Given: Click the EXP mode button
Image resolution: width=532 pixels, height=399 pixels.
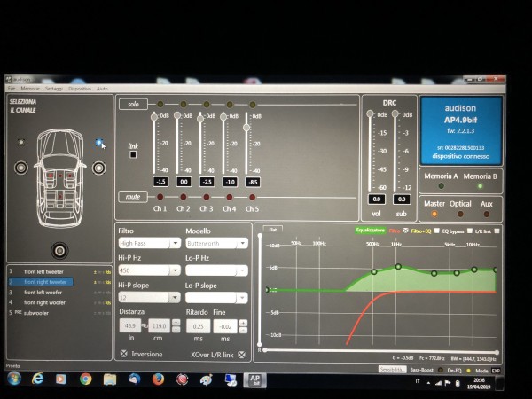Looking at the screenshot, I should pos(496,371).
